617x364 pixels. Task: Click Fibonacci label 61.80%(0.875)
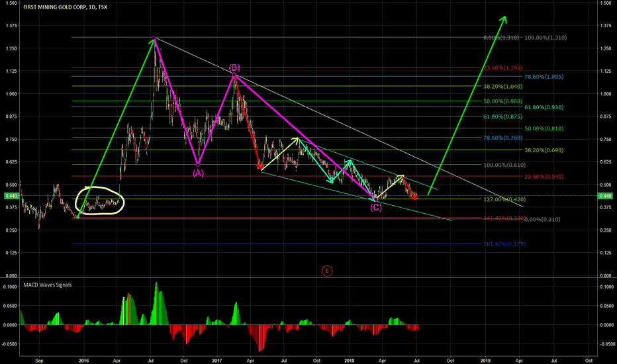click(503, 117)
